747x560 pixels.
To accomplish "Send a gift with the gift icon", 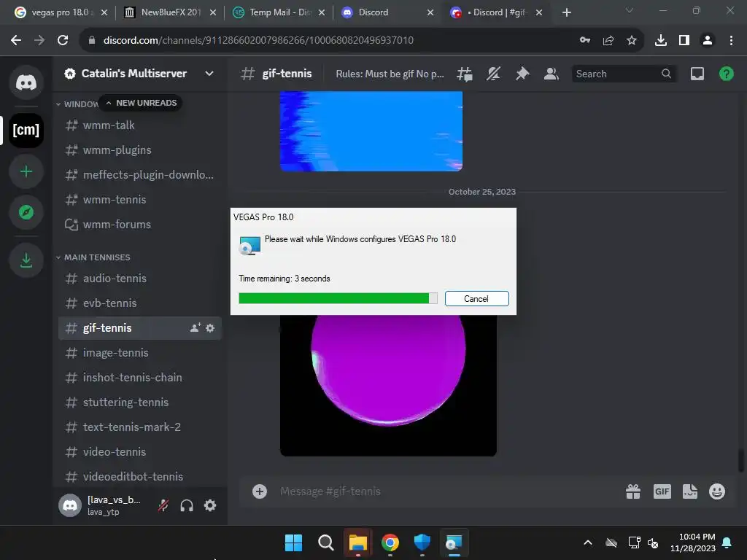I will (633, 491).
